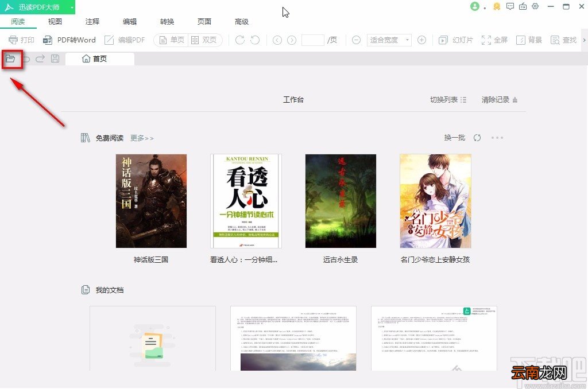Open the find (查找) tool
The height and width of the screenshot is (389, 588).
click(x=563, y=40)
